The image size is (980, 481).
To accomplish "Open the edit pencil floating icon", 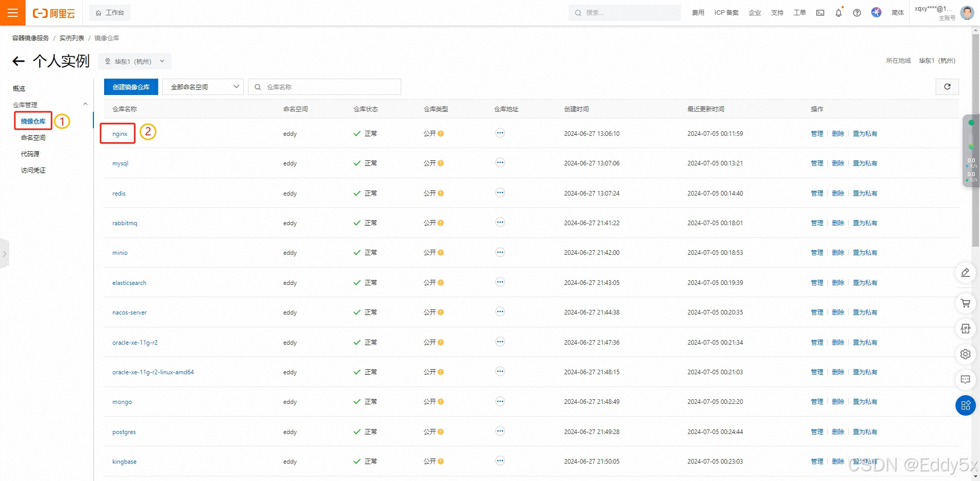I will click(x=965, y=273).
